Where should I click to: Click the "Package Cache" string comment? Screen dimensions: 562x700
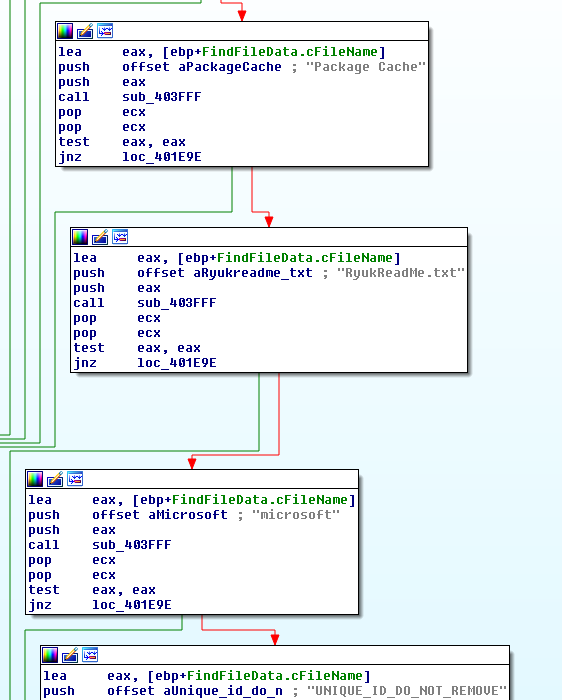pos(366,67)
